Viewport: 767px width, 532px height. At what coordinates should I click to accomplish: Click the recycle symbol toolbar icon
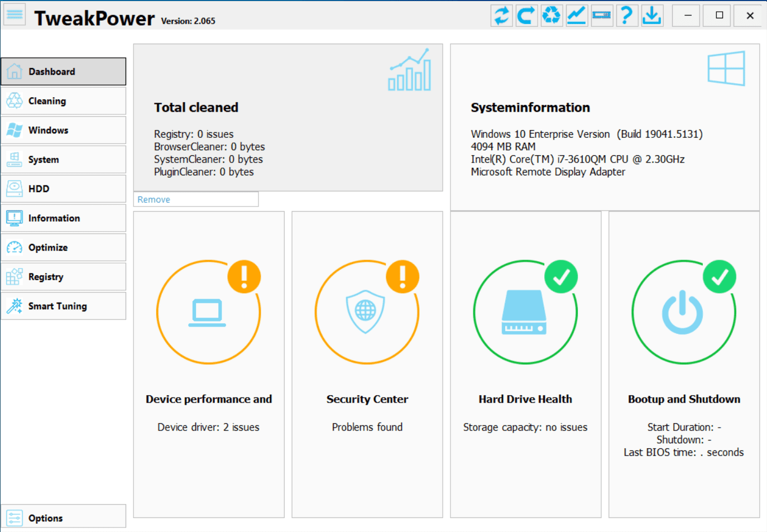pos(552,15)
